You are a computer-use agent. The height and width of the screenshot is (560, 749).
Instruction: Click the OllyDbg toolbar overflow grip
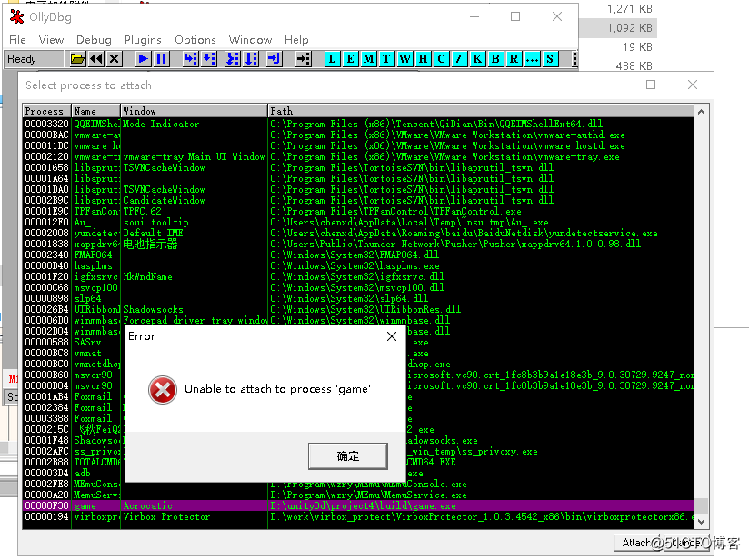tap(574, 59)
